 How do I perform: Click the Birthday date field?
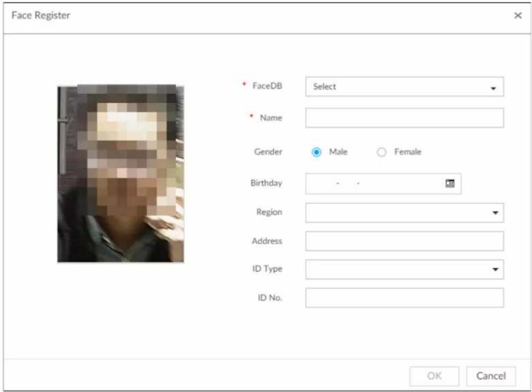383,184
